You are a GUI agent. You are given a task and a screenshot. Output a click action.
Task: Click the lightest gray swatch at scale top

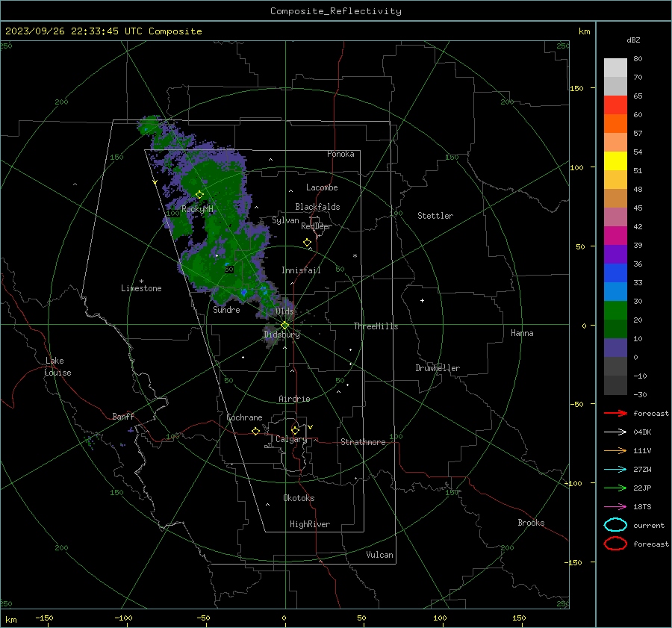615,67
